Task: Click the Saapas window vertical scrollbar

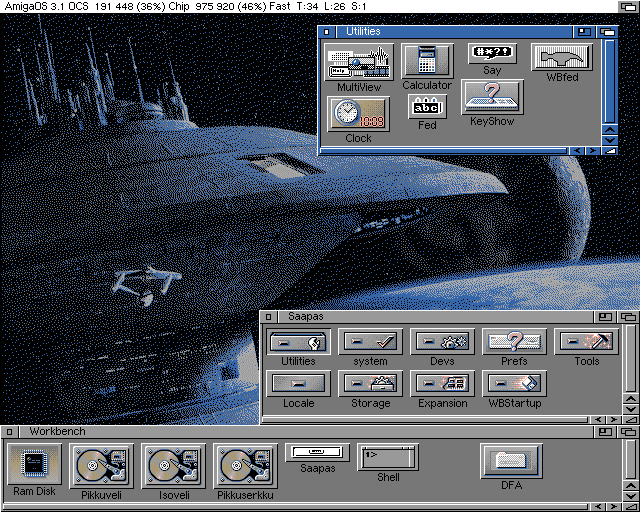Action: coord(631,358)
